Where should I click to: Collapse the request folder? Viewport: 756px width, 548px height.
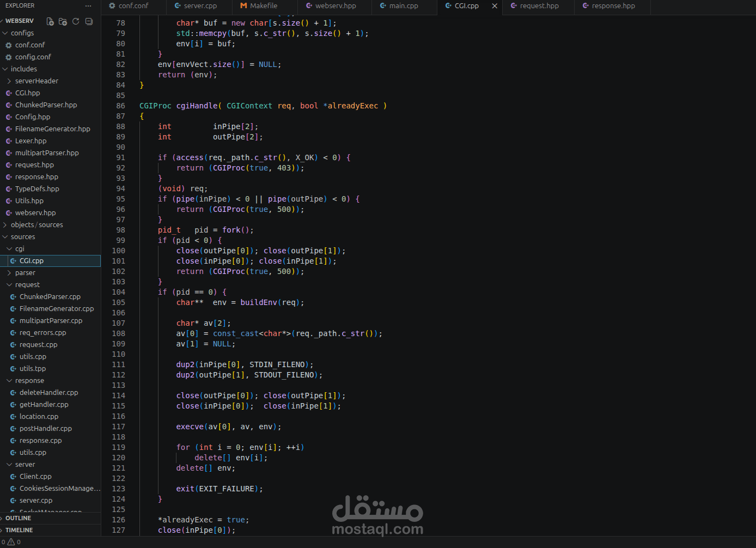tap(27, 285)
